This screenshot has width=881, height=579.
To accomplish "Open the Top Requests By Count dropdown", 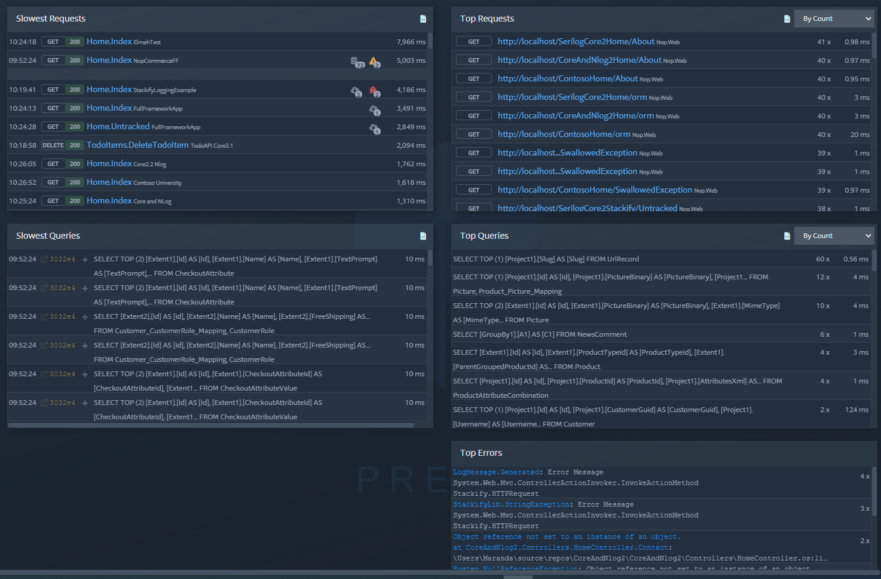I will click(x=834, y=19).
